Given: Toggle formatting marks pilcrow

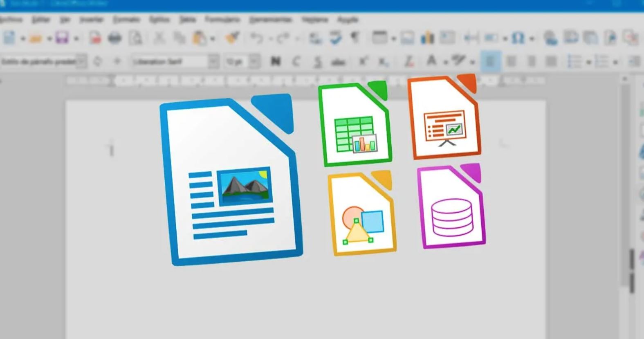Looking at the screenshot, I should click(x=355, y=38).
